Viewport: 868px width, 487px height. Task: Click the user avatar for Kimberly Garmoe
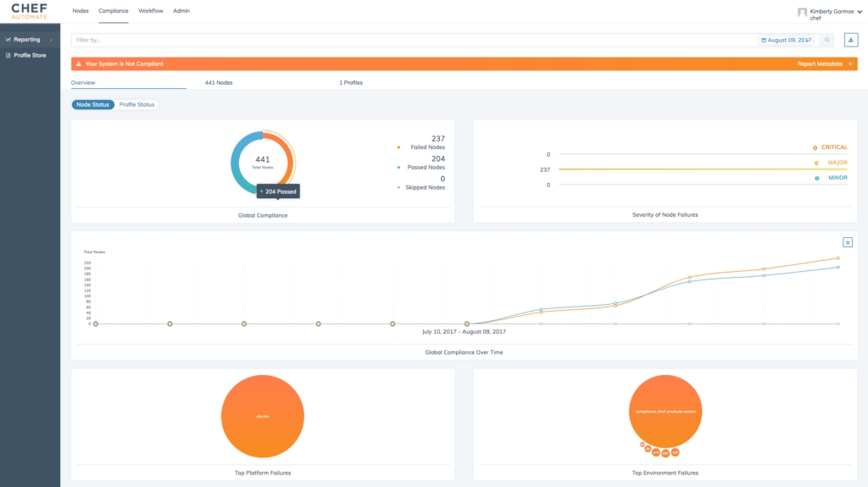803,13
